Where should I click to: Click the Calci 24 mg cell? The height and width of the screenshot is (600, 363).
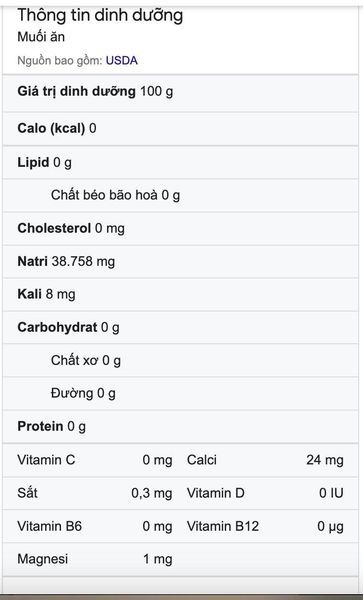265,460
